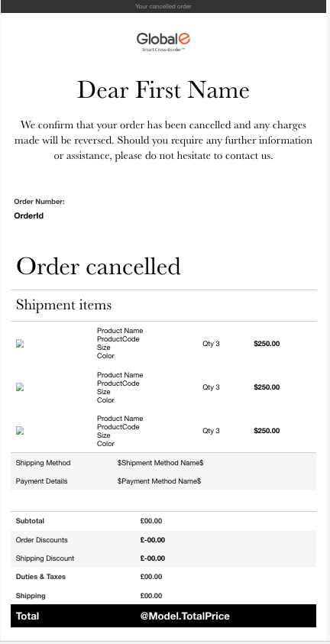Click the Subtotal amount £00.00
330x644 pixels.
point(151,521)
